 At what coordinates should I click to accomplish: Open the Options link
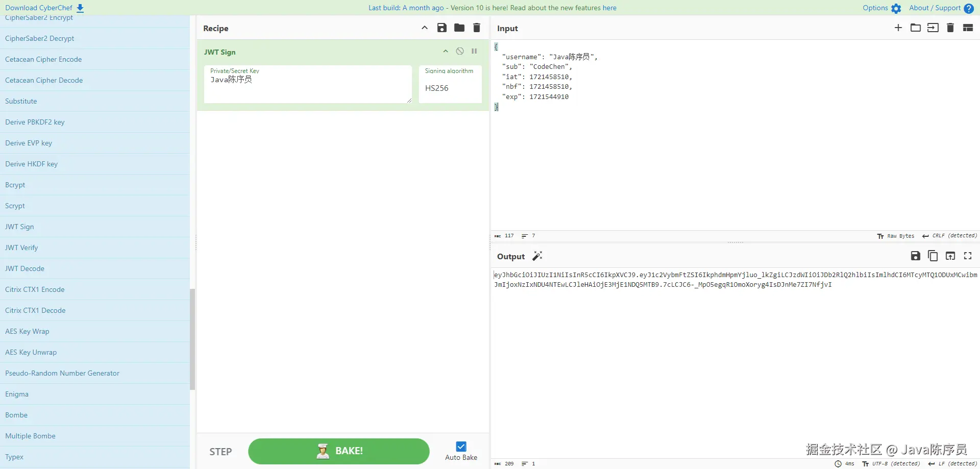[882, 8]
